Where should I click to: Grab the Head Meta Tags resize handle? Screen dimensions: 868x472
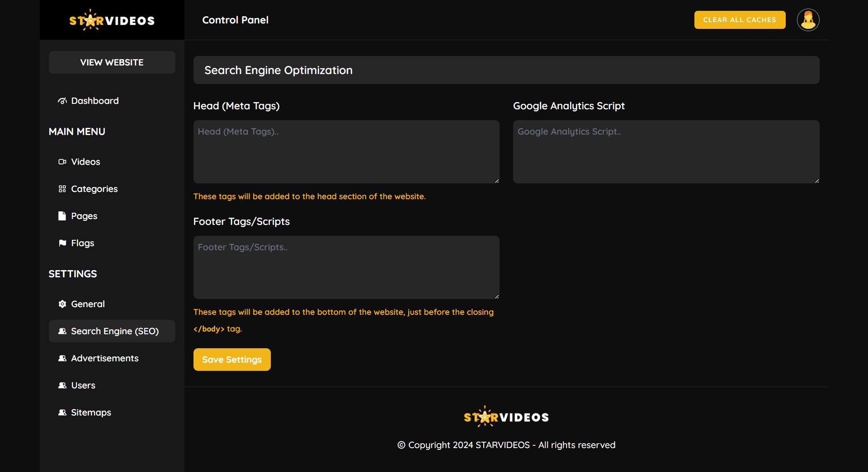(x=496, y=181)
